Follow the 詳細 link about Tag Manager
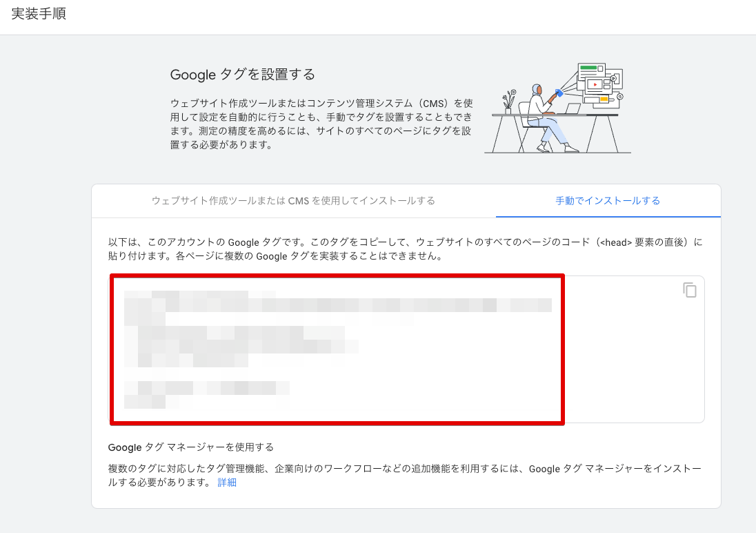This screenshot has width=756, height=533. pos(227,483)
